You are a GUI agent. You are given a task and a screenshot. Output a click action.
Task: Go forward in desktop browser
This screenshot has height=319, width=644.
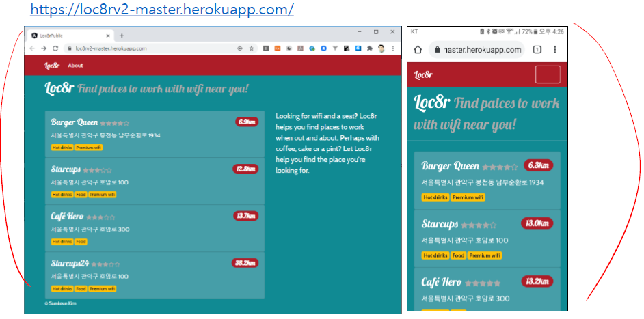tap(44, 48)
